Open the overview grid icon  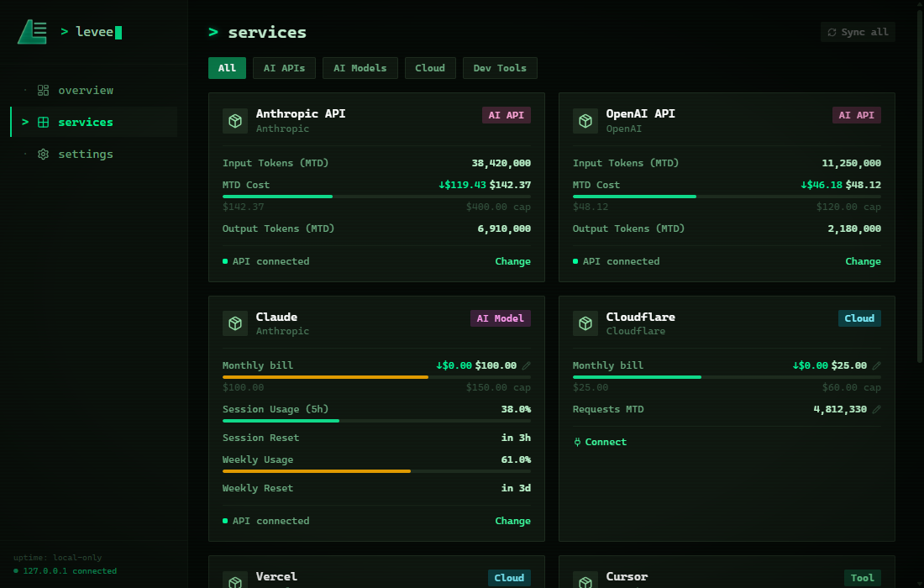(43, 90)
